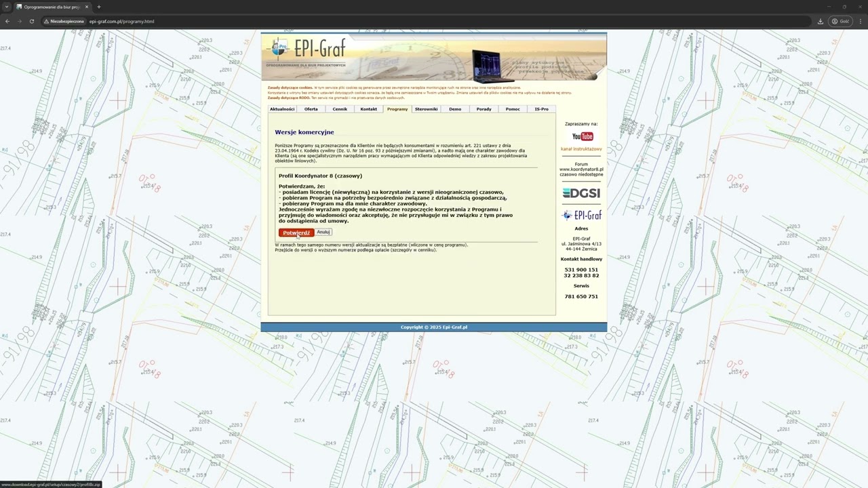Viewport: 868px width, 488px height.
Task: Click the ul. Jaśminowa 4/13 address
Action: pyautogui.click(x=581, y=244)
